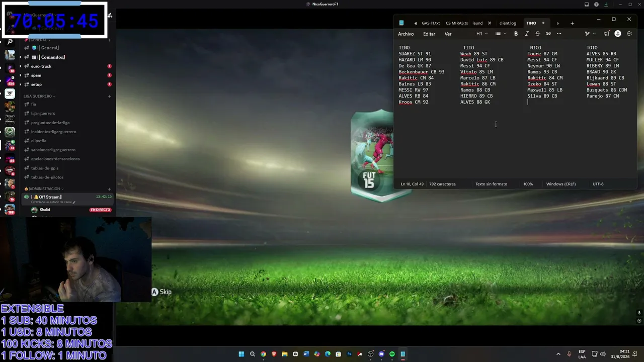Screen dimensions: 644x362
Task: Open OBS Studio from the taskbar
Action: pos(371,354)
